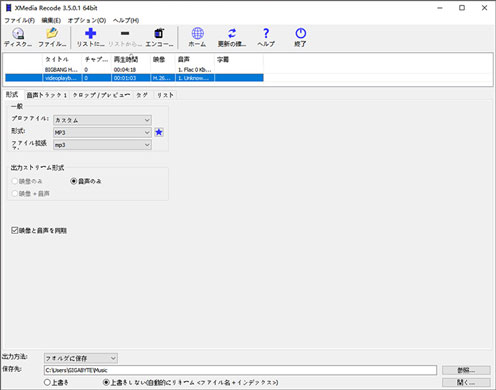Open the オプション(O) menu
The image size is (496, 390).
point(87,20)
